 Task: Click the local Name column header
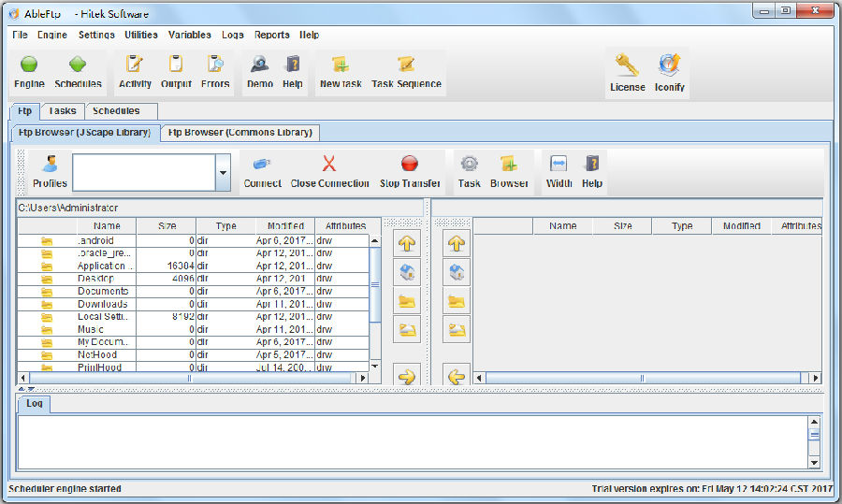(x=107, y=226)
